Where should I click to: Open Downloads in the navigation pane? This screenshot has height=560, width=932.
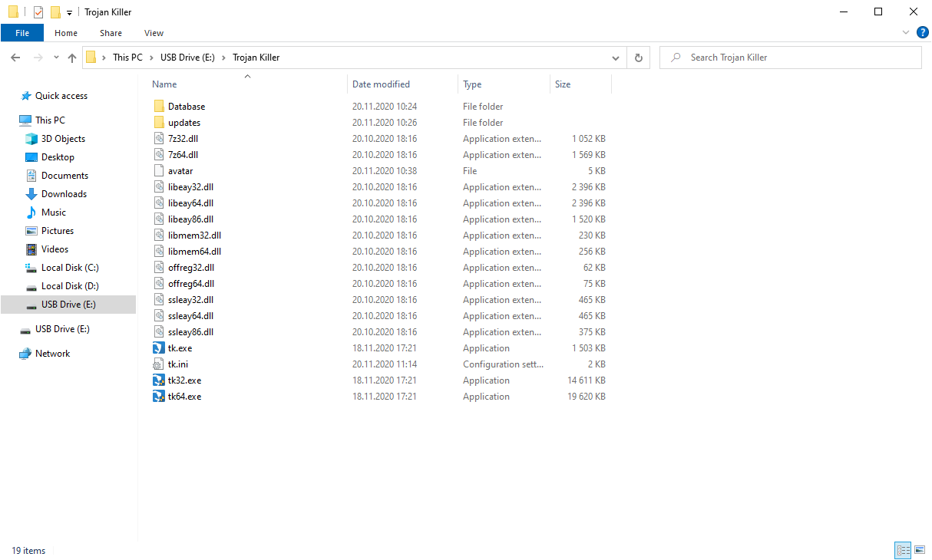coord(64,194)
